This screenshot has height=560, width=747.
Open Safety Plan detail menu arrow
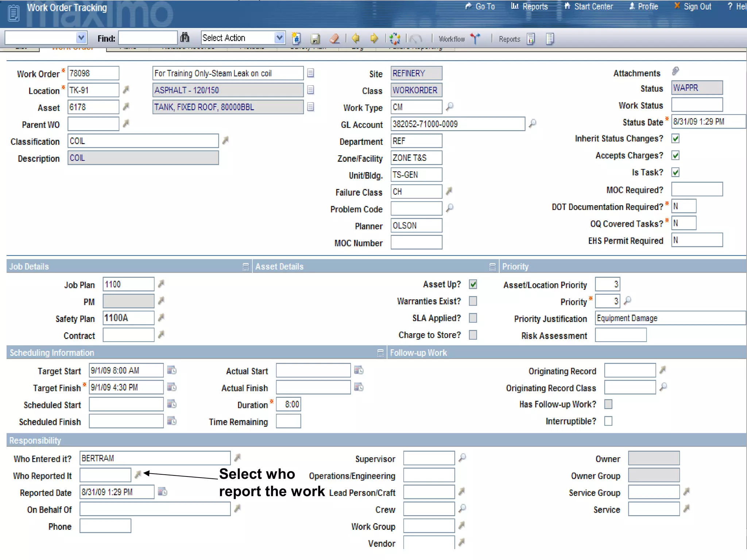click(161, 318)
